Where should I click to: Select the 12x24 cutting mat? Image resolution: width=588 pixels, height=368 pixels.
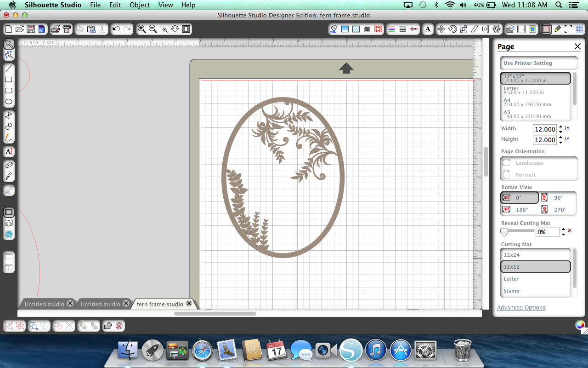[536, 255]
